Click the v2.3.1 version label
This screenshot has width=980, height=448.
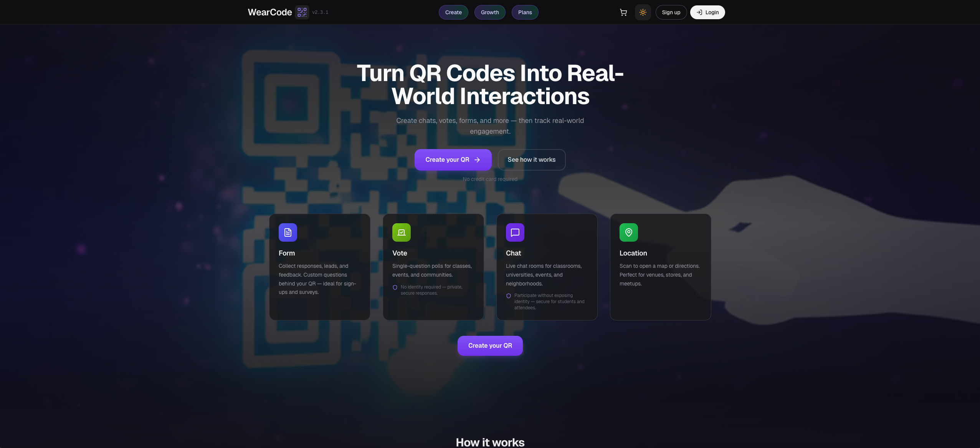(x=320, y=12)
